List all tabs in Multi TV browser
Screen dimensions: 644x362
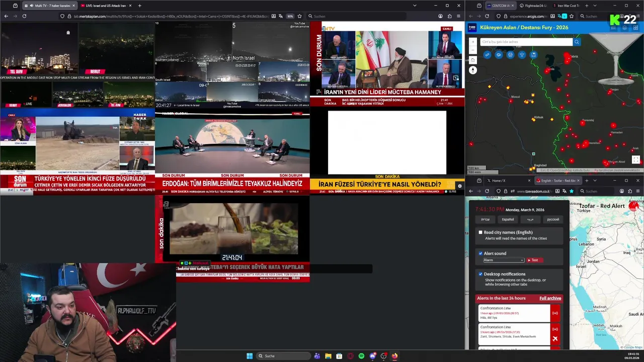[415, 6]
